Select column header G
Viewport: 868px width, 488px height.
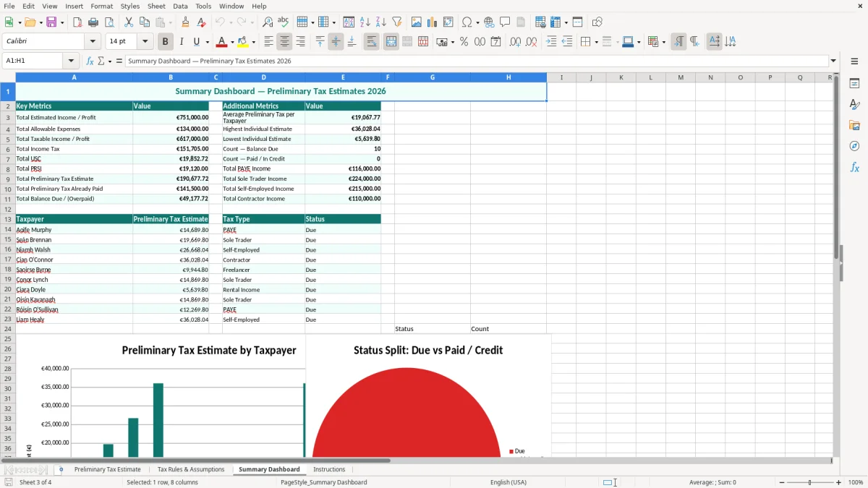[433, 77]
